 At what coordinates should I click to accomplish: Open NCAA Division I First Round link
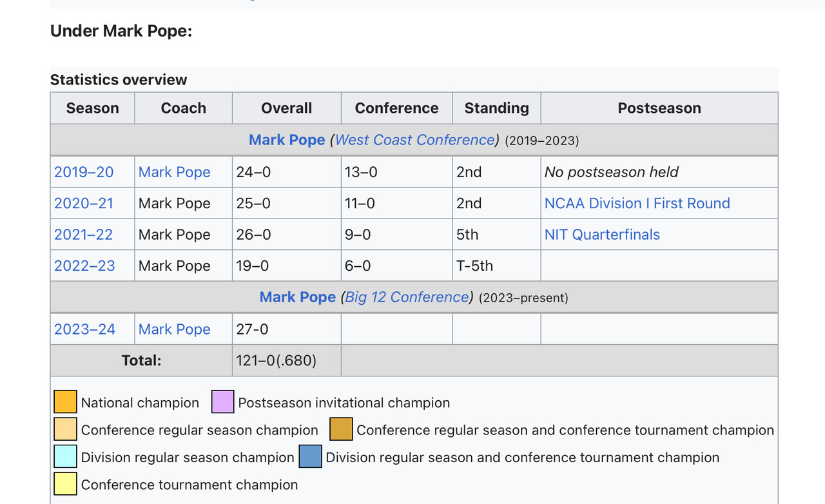pyautogui.click(x=637, y=203)
